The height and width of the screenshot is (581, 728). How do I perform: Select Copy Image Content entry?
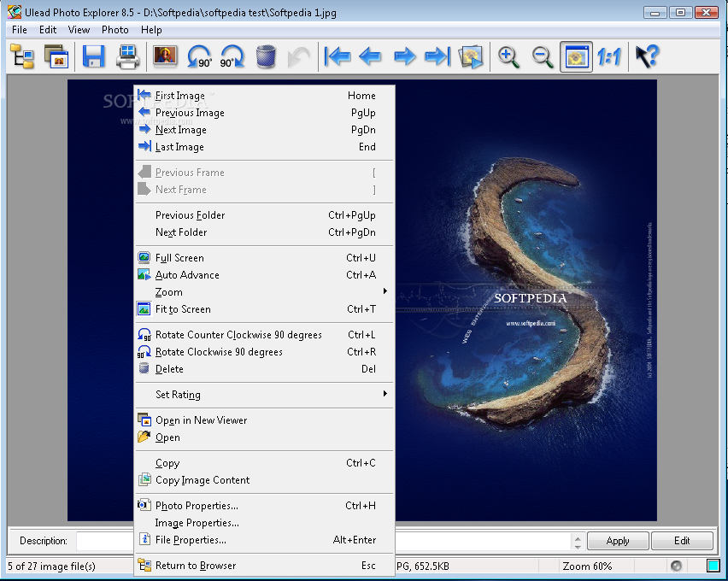[265, 481]
